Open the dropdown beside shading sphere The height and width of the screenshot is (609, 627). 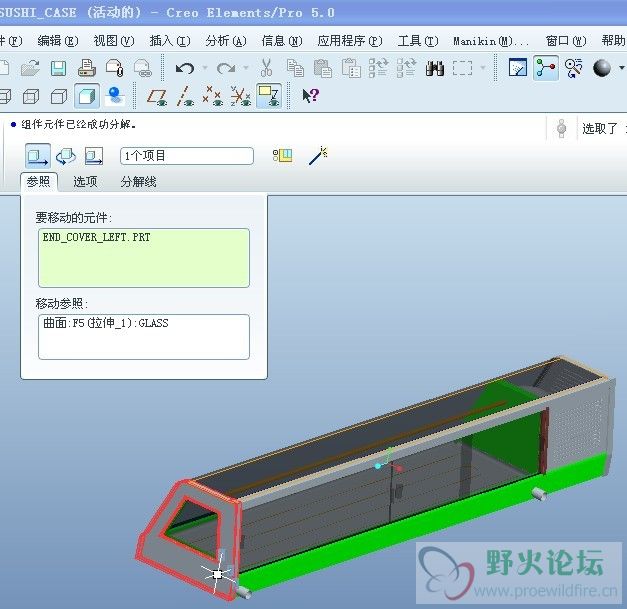tap(622, 68)
